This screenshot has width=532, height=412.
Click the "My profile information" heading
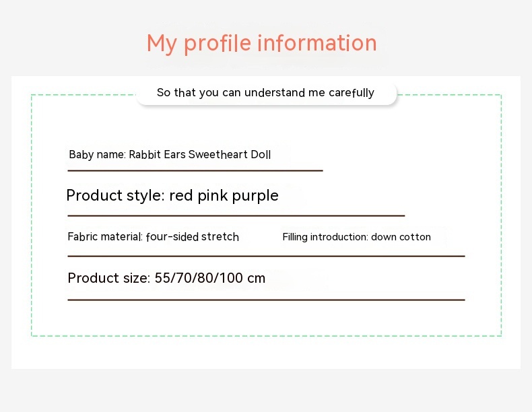261,43
